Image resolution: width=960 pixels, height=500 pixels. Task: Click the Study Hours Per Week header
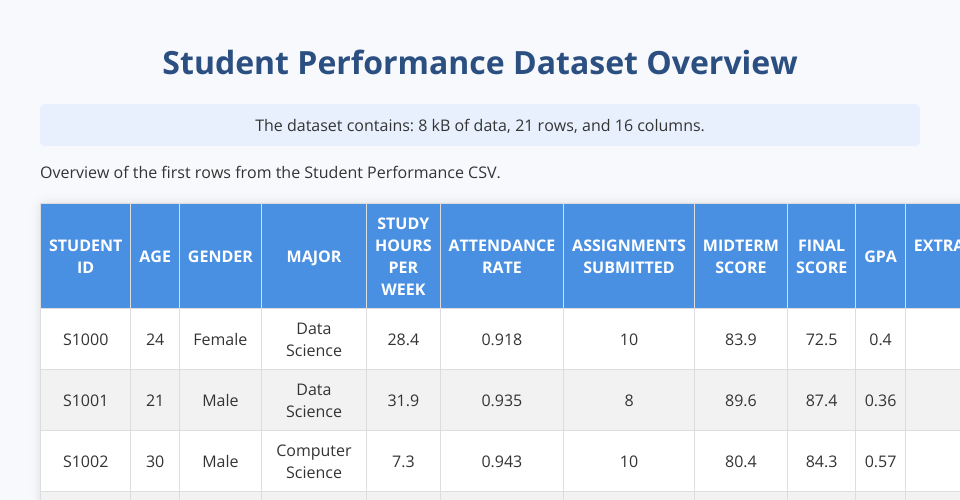coord(403,256)
